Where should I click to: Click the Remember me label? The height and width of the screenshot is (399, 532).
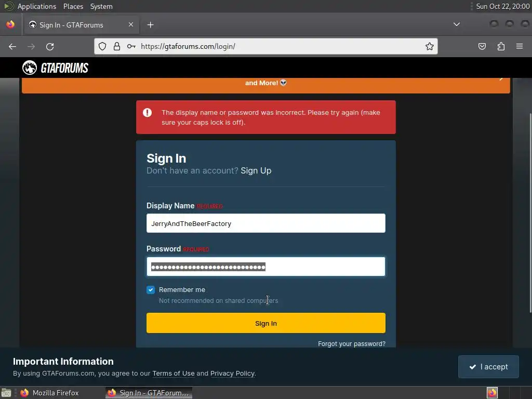182,290
